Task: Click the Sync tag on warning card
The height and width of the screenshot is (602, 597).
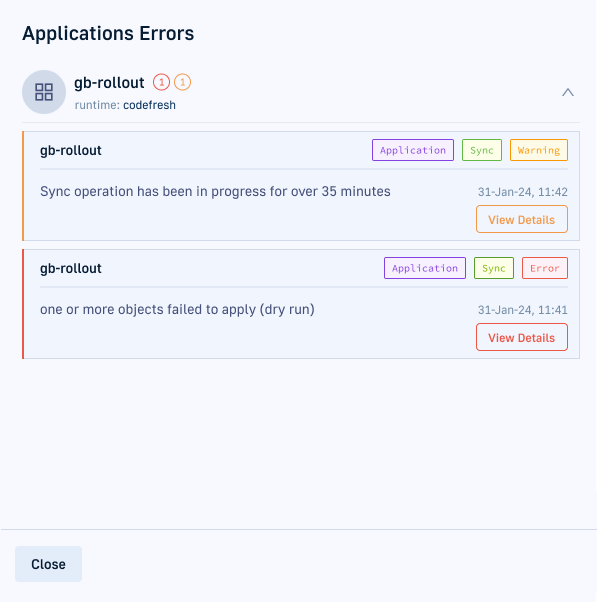Action: 482,150
